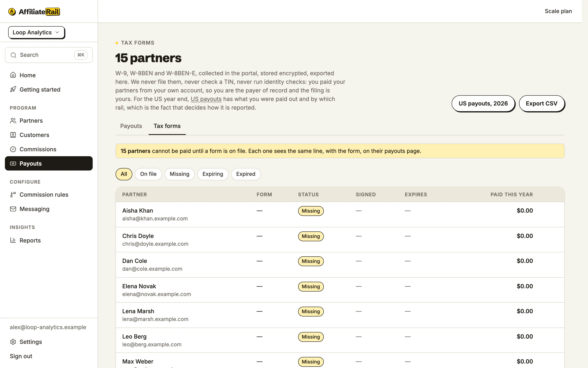
Task: Click the Export CSV button
Action: click(542, 103)
